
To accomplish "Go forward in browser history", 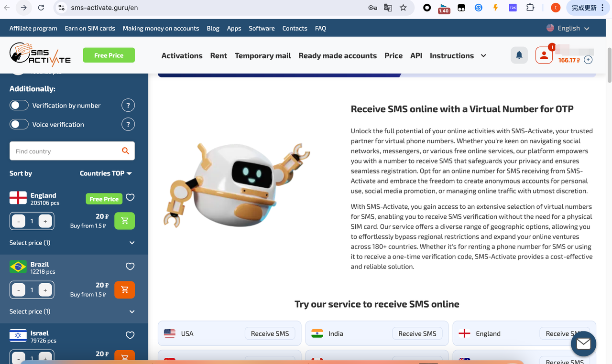I will 24,8.
